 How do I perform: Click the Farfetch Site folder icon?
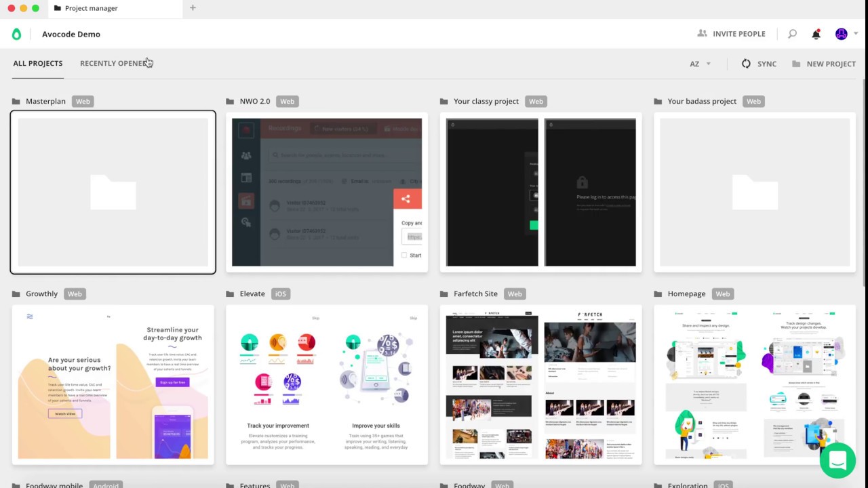[x=444, y=294]
